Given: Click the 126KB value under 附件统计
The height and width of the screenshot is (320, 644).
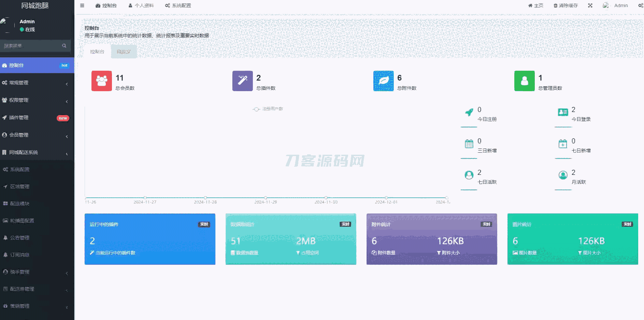Looking at the screenshot, I should (450, 241).
